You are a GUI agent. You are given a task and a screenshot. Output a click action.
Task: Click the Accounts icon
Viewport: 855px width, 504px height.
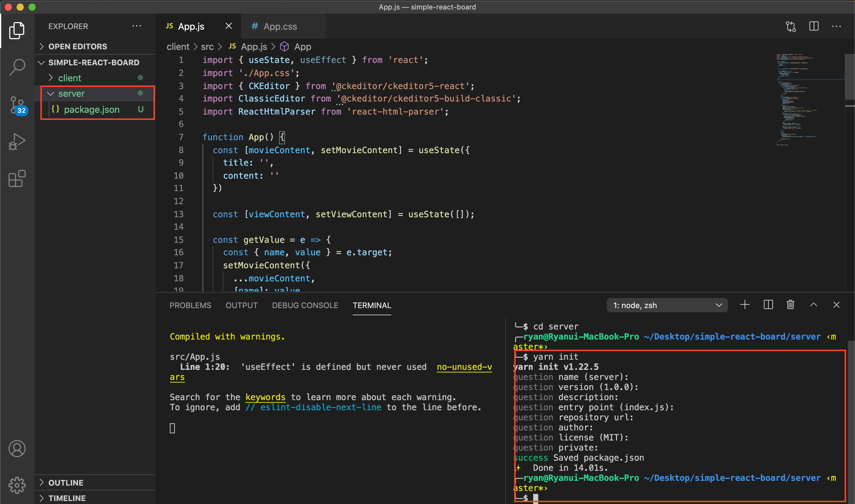[17, 448]
